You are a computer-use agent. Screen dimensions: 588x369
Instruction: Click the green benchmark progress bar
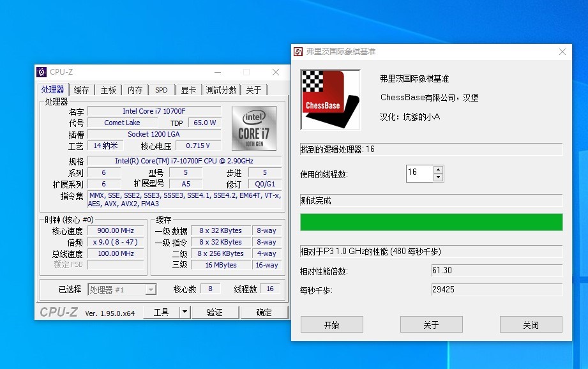click(x=431, y=222)
